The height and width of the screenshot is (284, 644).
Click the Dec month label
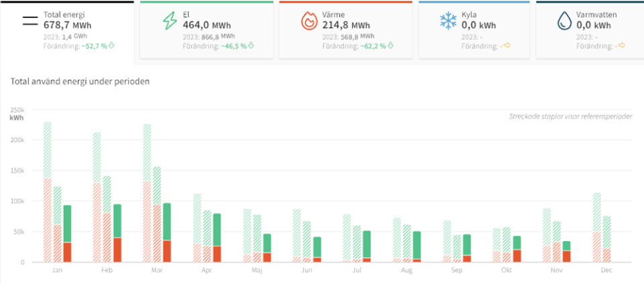tap(607, 271)
